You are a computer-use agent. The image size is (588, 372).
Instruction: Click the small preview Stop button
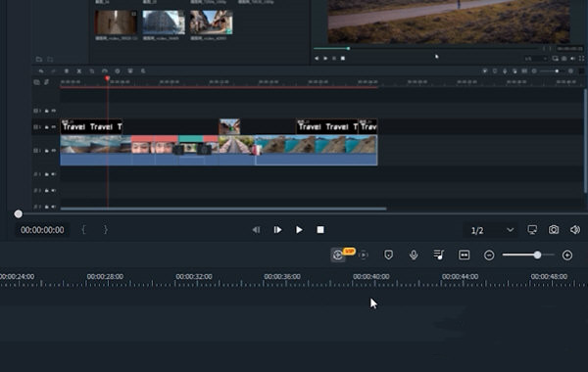[x=343, y=59]
